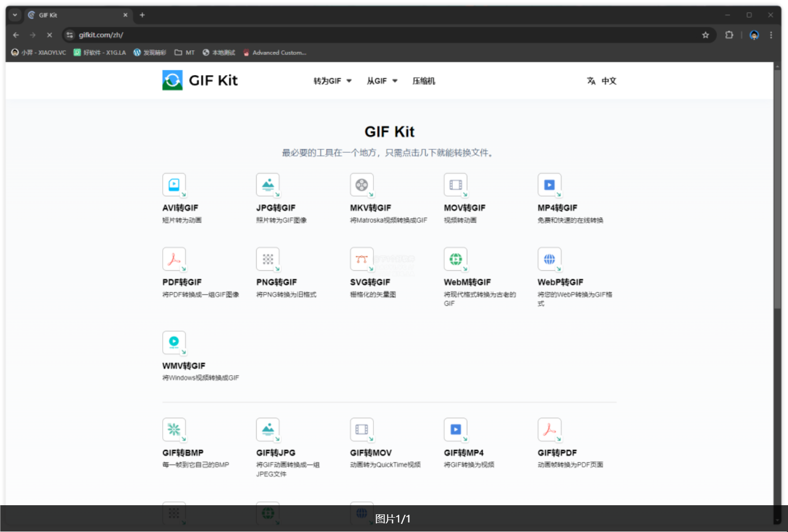This screenshot has width=788, height=532.
Task: Click the SVG转GIF title link
Action: pyautogui.click(x=370, y=282)
